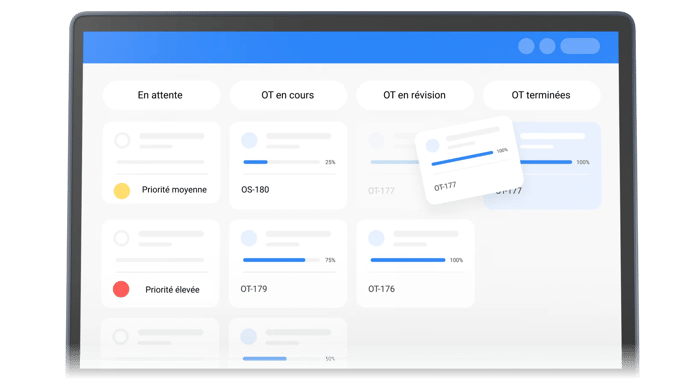Click the avatar circle on OT-179 card
Image resolution: width=700 pixels, height=379 pixels.
tap(249, 238)
